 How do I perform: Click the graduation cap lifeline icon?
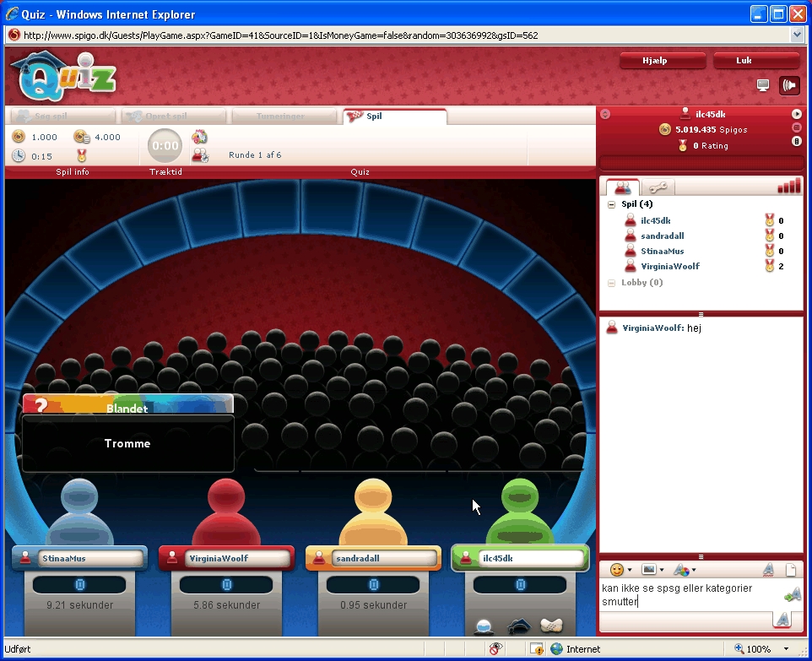pyautogui.click(x=517, y=626)
